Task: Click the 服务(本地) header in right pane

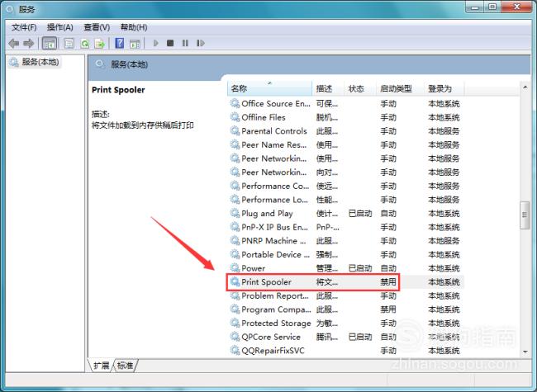Action: [129, 64]
